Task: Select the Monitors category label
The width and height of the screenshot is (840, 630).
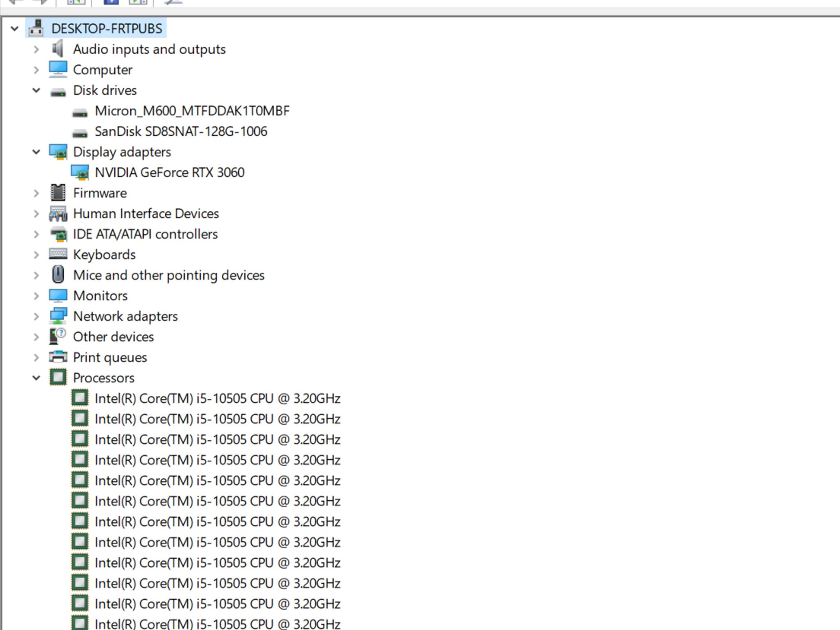Action: pyautogui.click(x=100, y=296)
